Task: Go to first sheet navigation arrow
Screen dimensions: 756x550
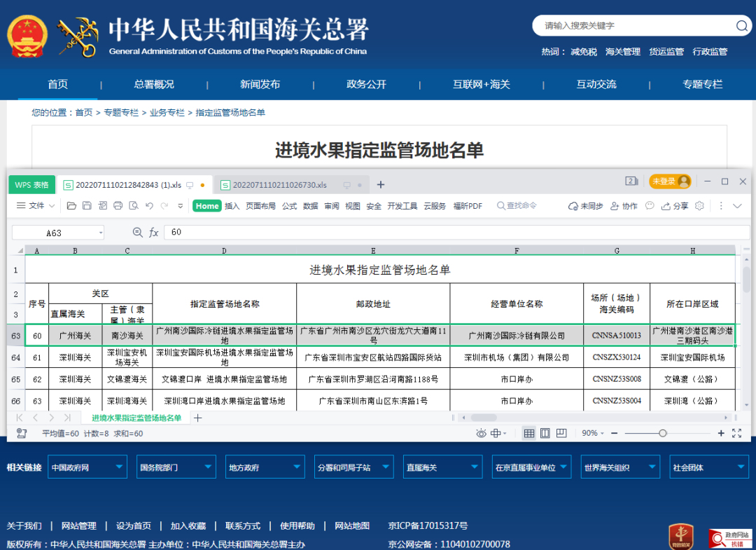Action: (20, 418)
